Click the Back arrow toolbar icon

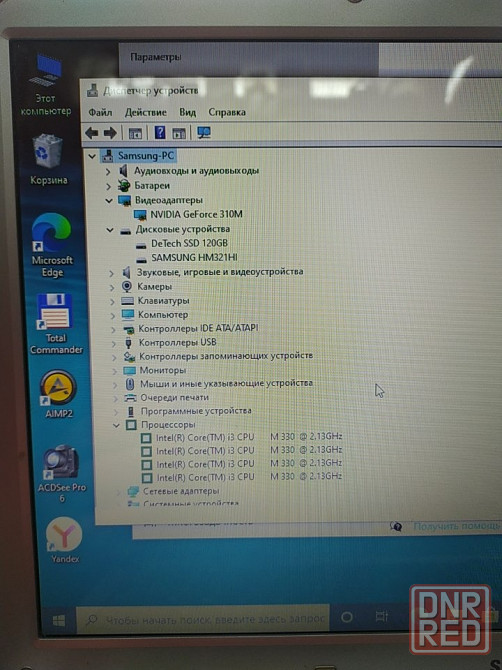click(x=92, y=133)
